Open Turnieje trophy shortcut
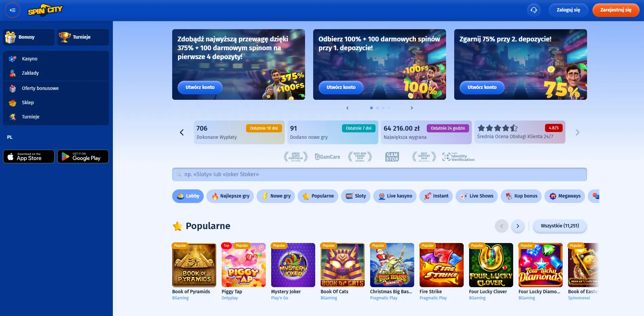644x316 pixels. click(83, 37)
